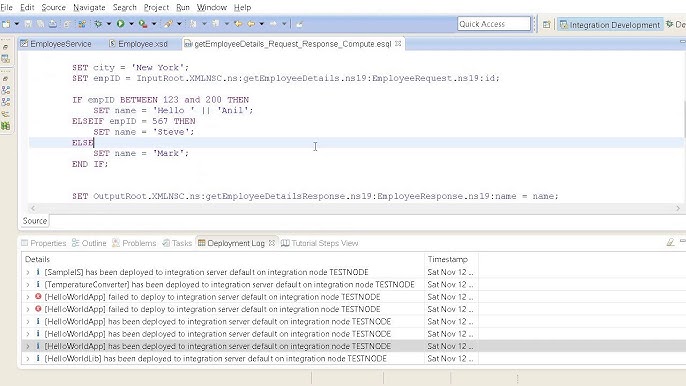
Task: Click the yellow Back navigation arrow
Action: click(x=251, y=24)
